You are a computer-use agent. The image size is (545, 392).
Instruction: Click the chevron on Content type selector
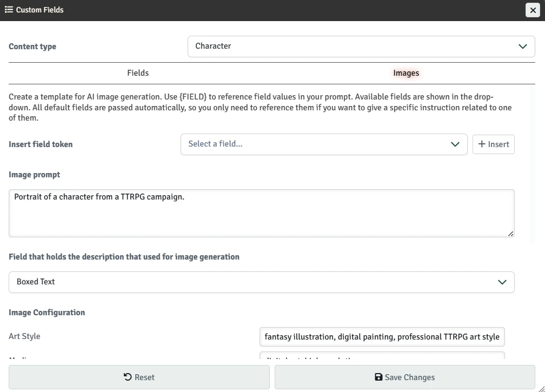pos(522,46)
